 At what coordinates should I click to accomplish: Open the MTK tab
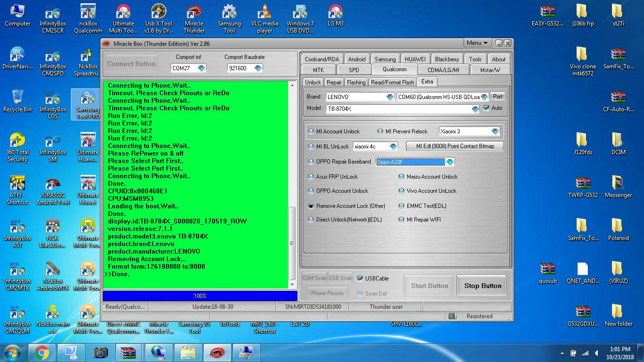pos(318,70)
